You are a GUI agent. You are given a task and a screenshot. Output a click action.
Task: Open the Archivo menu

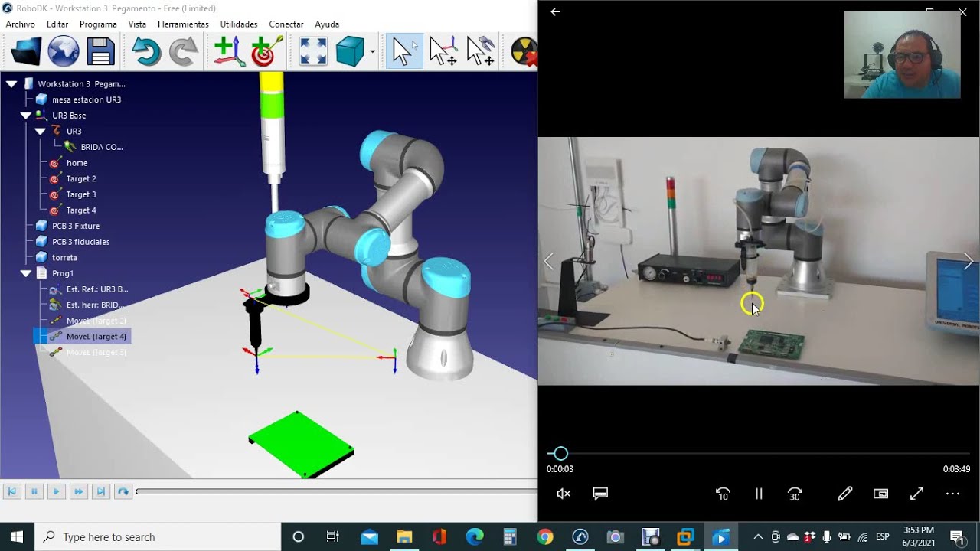21,24
